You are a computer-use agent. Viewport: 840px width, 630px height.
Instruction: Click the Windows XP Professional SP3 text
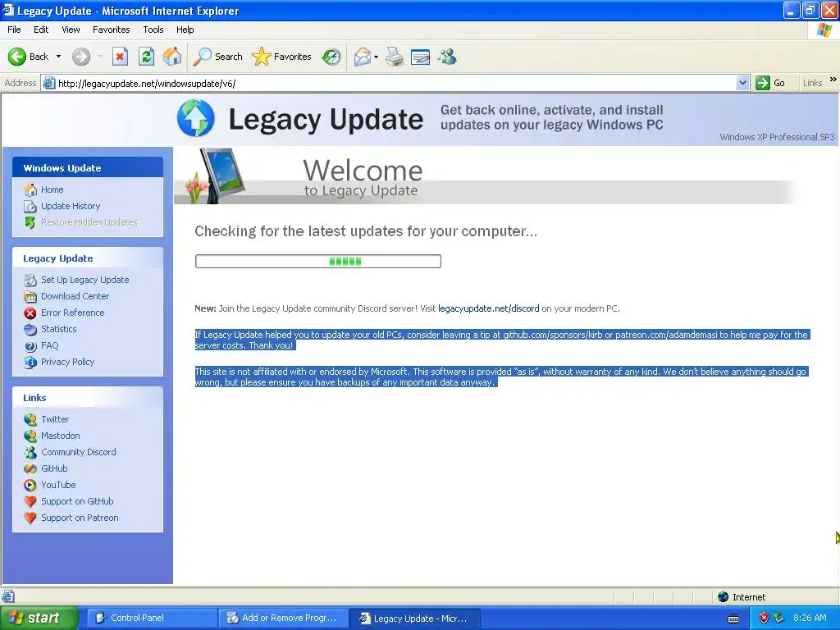pyautogui.click(x=777, y=137)
